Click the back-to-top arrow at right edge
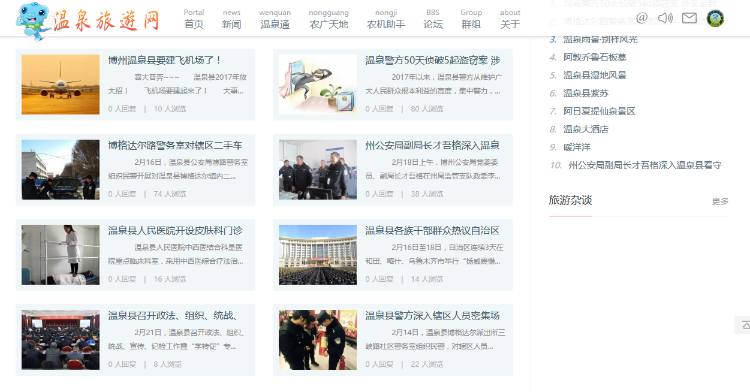 point(744,325)
